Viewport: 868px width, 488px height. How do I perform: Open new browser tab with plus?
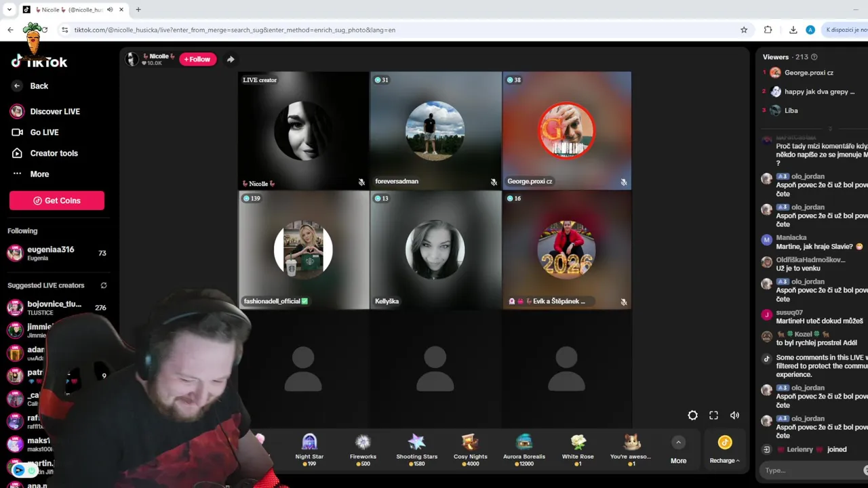pos(138,9)
